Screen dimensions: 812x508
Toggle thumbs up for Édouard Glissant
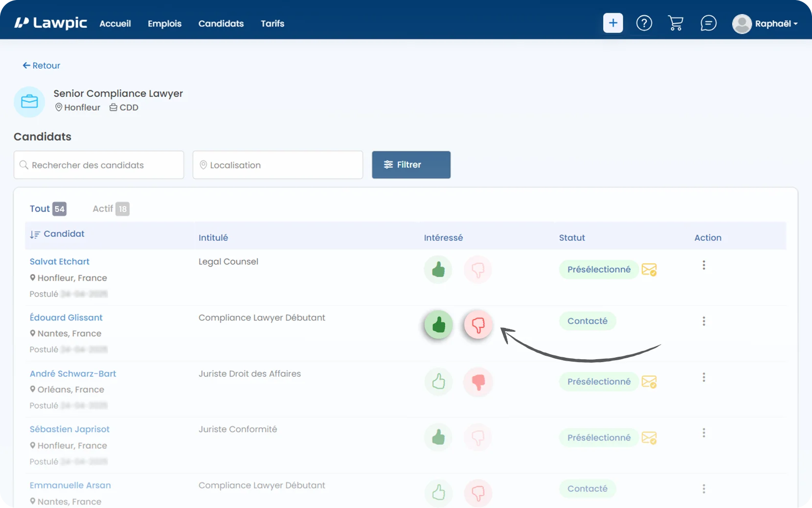[x=438, y=324]
